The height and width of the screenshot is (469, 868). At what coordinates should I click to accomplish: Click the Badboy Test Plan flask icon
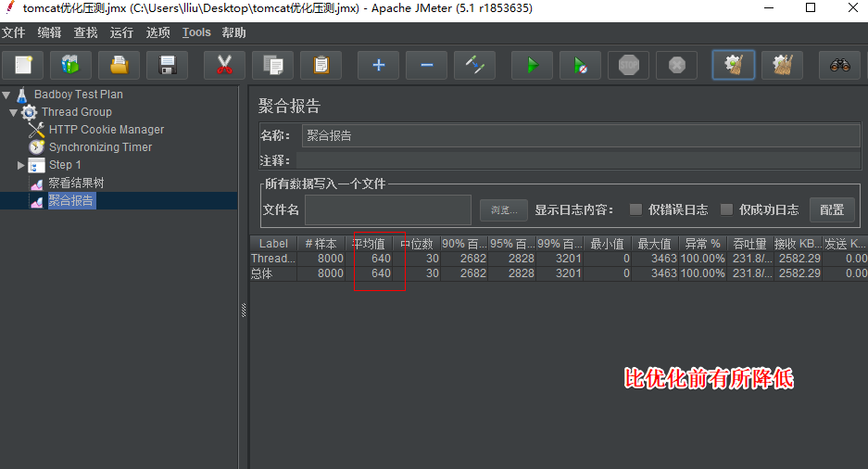(x=22, y=95)
